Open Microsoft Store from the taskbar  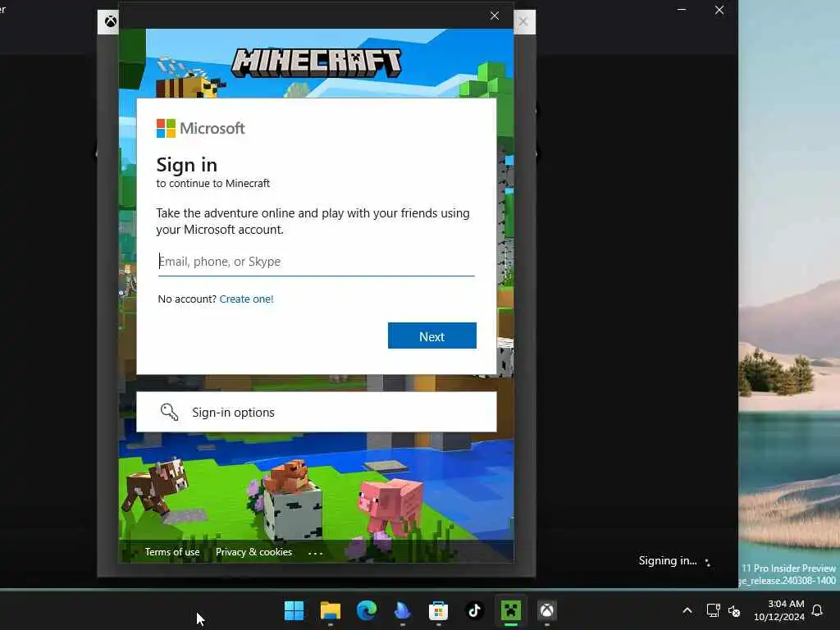(438, 610)
